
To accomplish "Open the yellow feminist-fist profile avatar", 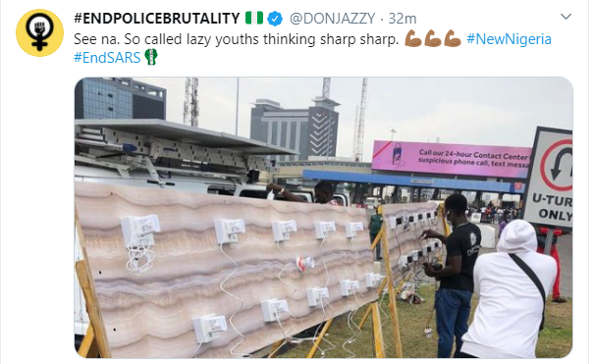I will pos(39,33).
